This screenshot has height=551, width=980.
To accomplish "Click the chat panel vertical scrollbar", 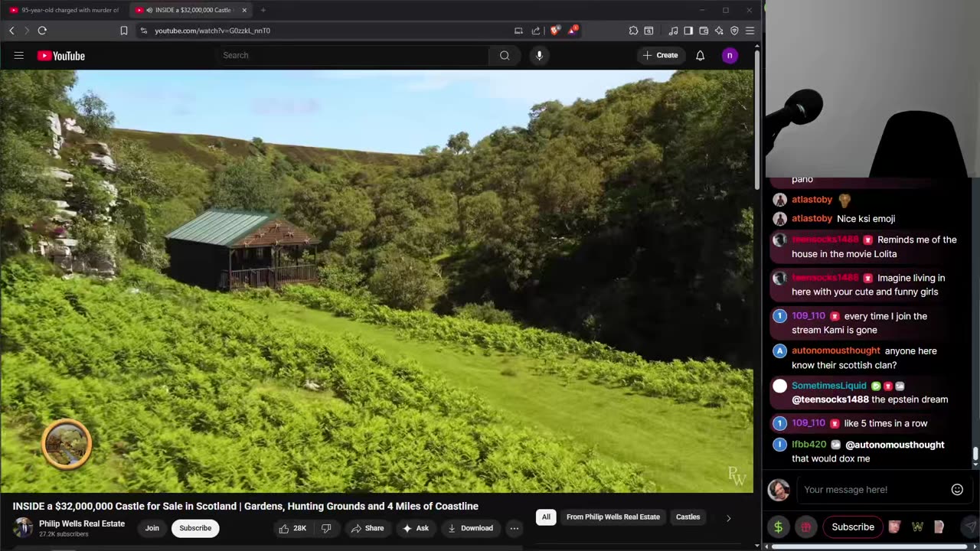I will tap(975, 455).
